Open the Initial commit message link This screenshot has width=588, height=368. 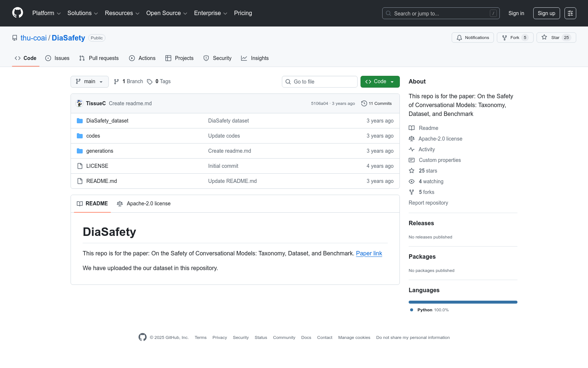click(223, 166)
